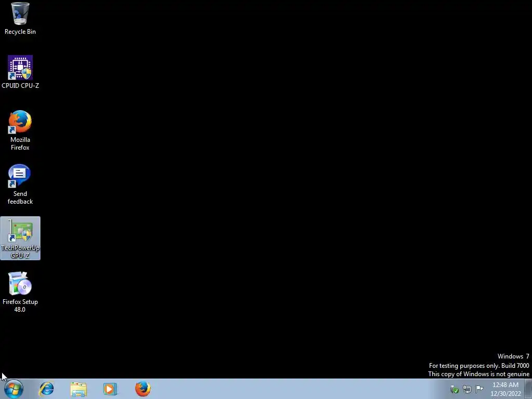Screen dimensions: 532x399
Task: Select the Recycle Bin desktop icon
Action: (x=20, y=19)
